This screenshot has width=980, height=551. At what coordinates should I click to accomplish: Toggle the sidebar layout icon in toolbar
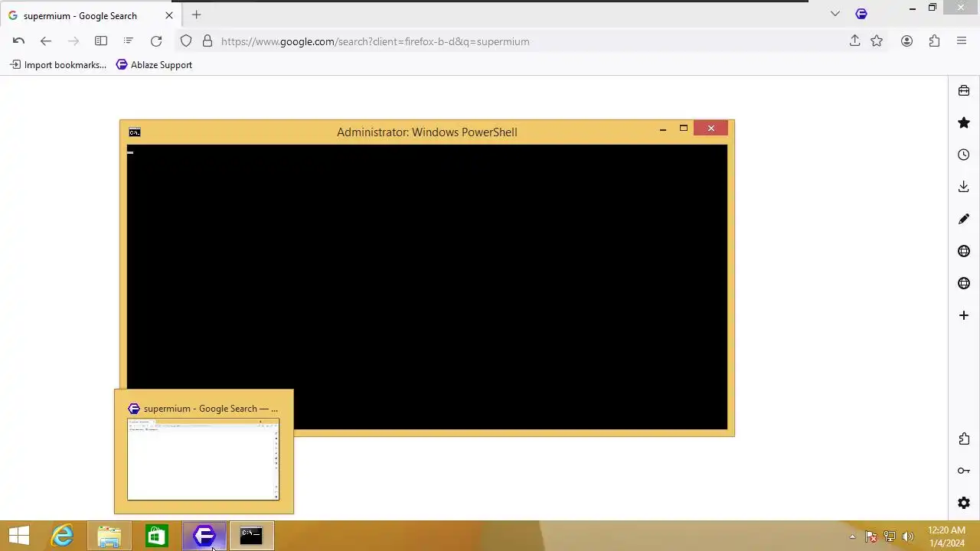pyautogui.click(x=101, y=41)
